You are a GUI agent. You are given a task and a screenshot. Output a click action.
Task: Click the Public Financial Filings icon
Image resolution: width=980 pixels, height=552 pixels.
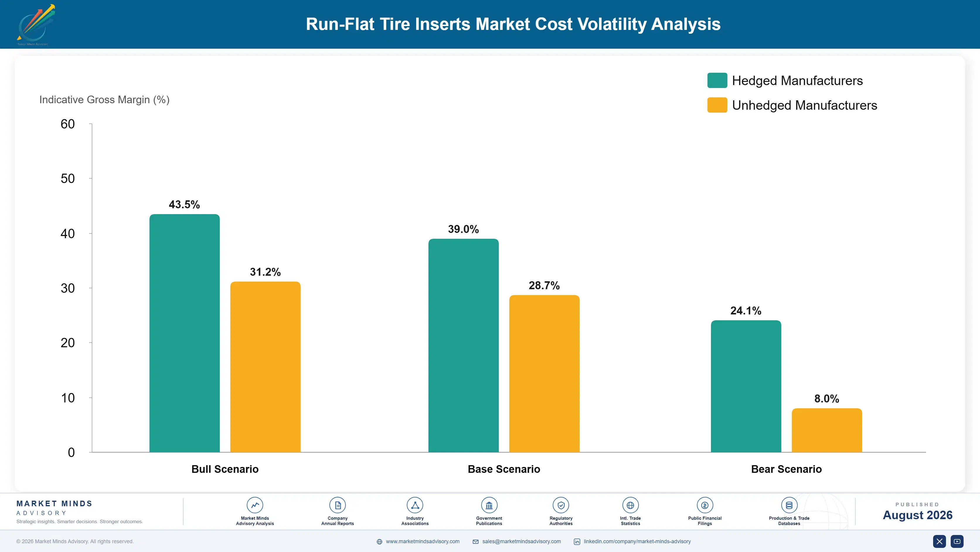tap(705, 505)
